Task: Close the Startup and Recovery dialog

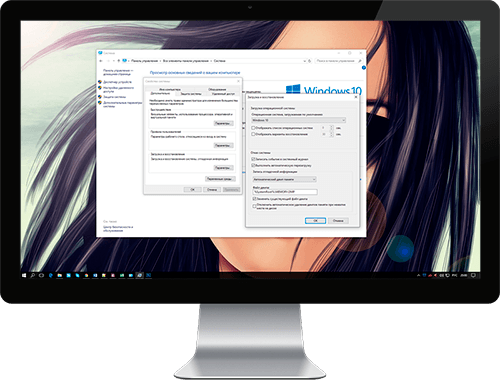Action: click(x=356, y=97)
